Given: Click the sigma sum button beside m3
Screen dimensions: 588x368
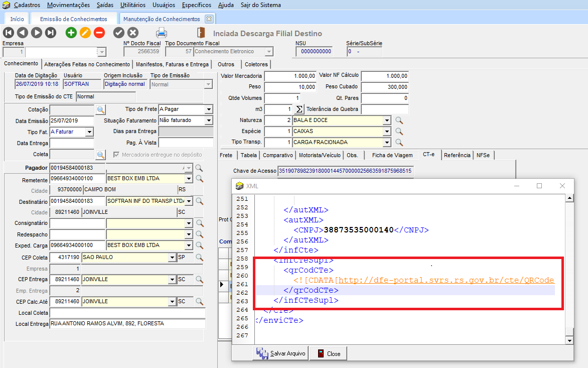Looking at the screenshot, I should click(299, 109).
